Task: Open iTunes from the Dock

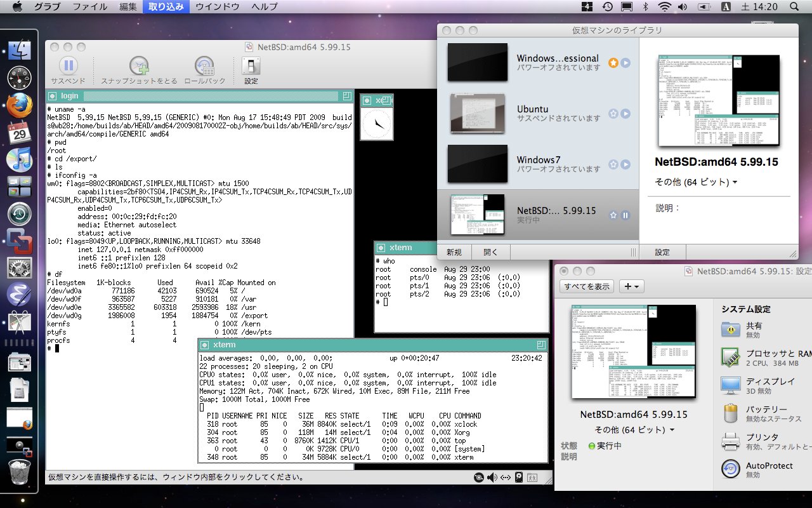Action: [x=20, y=159]
